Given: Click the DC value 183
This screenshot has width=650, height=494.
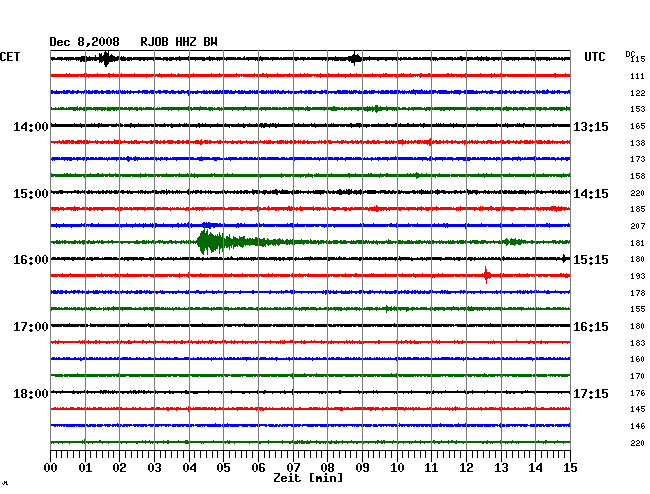Looking at the screenshot, I should [638, 343].
